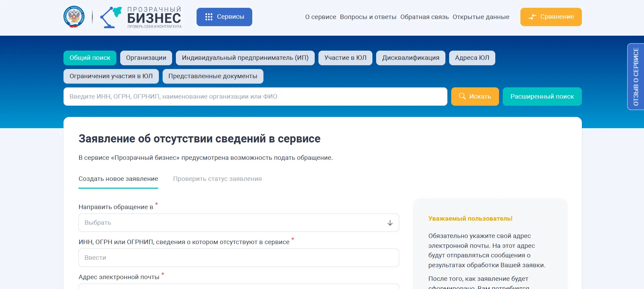This screenshot has height=289, width=644.
Task: Choose Представленные документы filter
Action: point(213,76)
